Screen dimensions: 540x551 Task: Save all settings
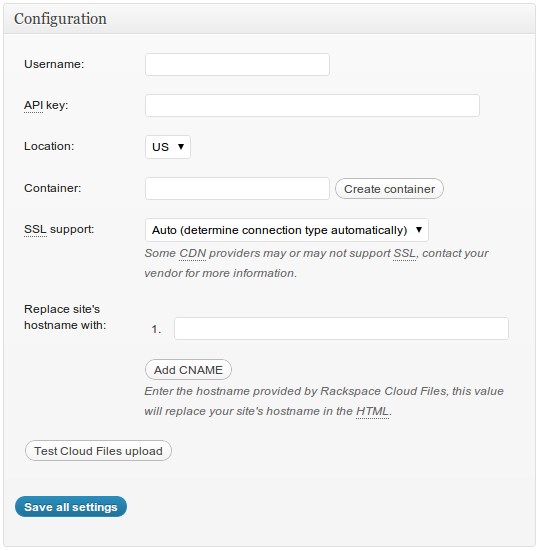tap(71, 507)
